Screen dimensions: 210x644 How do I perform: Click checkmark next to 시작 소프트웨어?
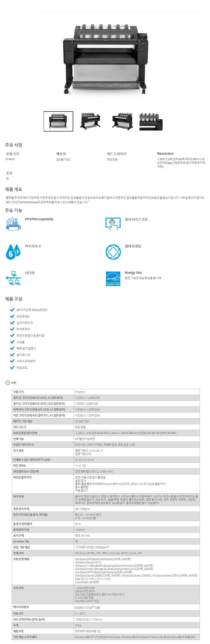(12, 361)
